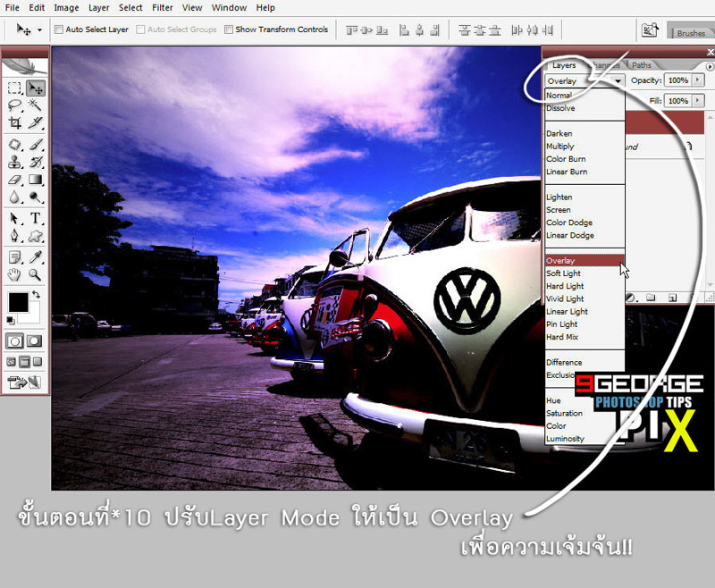The height and width of the screenshot is (588, 715).
Task: Select the Dodge tool
Action: pyautogui.click(x=35, y=197)
